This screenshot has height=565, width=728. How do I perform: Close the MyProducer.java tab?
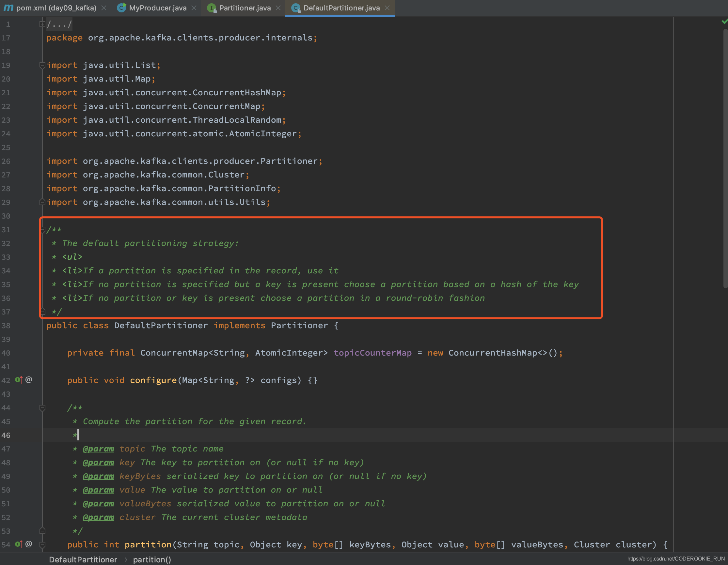(x=194, y=8)
